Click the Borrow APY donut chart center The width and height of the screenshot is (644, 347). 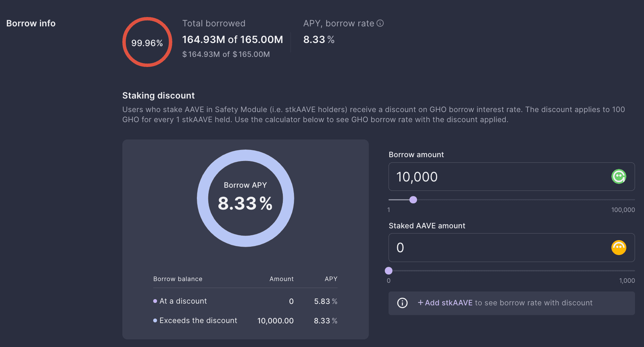(x=245, y=198)
